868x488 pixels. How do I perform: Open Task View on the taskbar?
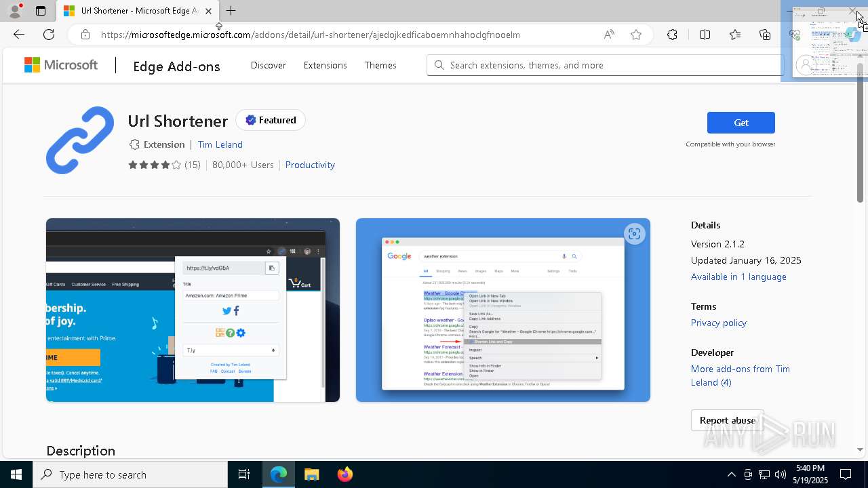click(x=244, y=474)
